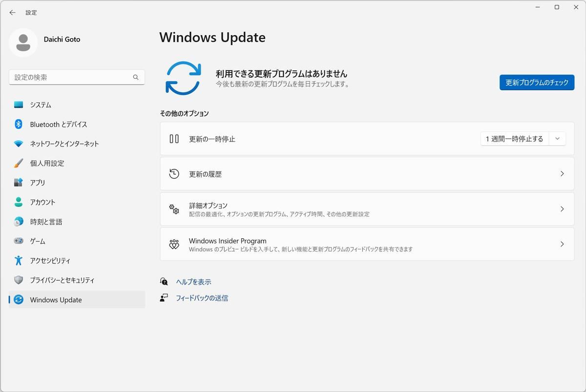This screenshot has height=392, width=586.
Task: Click the Bluetooth icon in the sidebar
Action: [x=19, y=124]
